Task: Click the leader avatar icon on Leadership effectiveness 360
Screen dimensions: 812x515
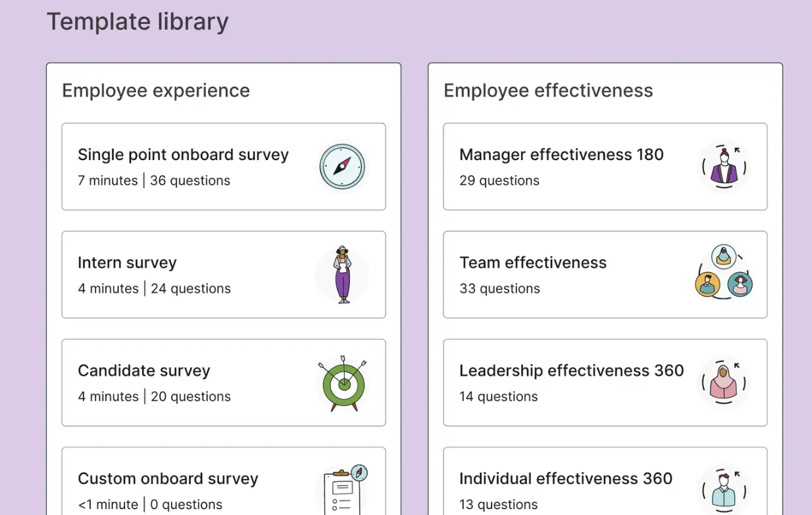Action: click(x=723, y=383)
